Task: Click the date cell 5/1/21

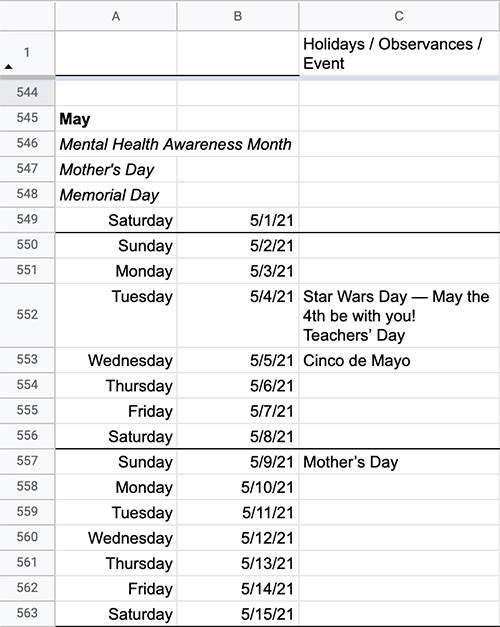Action: coord(238,220)
